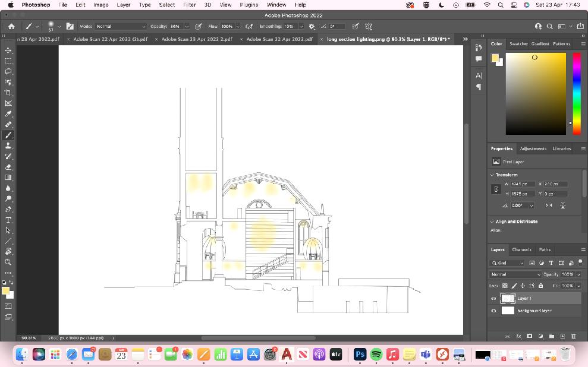This screenshot has width=588, height=367.
Task: Switch to the Channels tab
Action: tap(521, 249)
